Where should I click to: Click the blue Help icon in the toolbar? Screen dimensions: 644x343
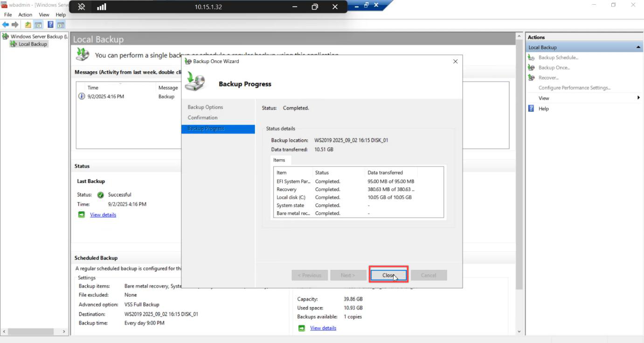tap(50, 25)
